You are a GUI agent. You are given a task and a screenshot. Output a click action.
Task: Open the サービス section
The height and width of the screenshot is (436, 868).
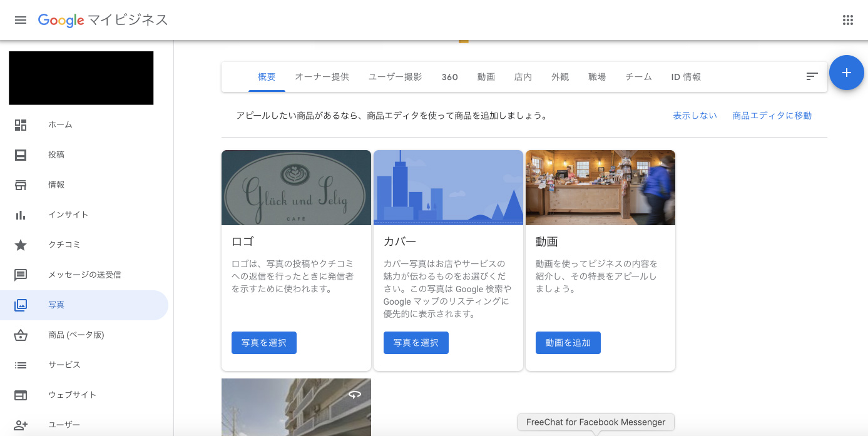click(x=63, y=365)
